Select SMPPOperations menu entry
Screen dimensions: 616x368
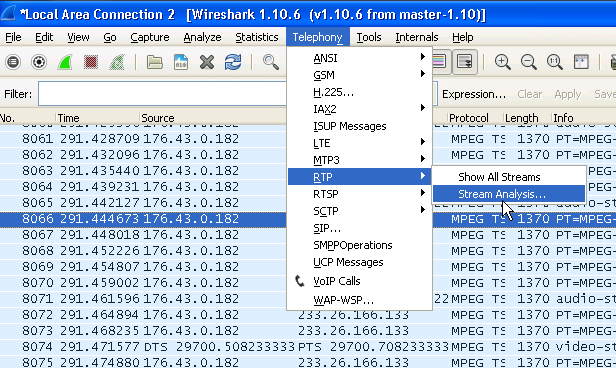[x=359, y=245]
